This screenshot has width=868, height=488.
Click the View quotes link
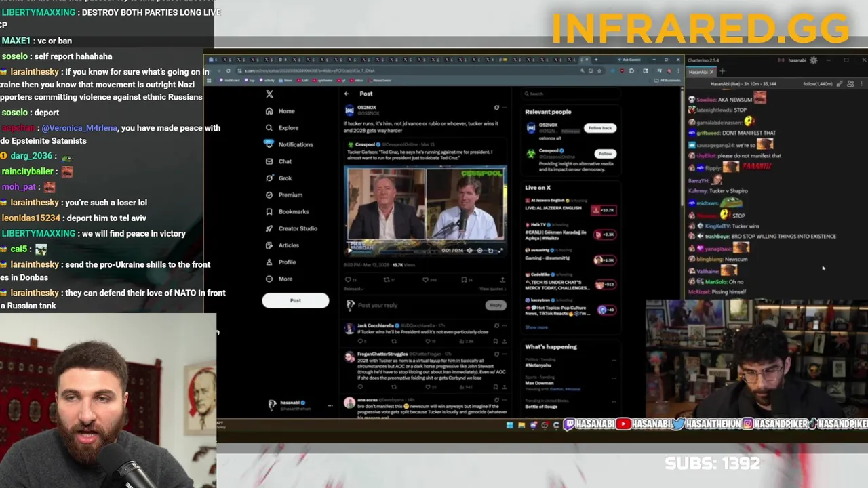coord(492,289)
